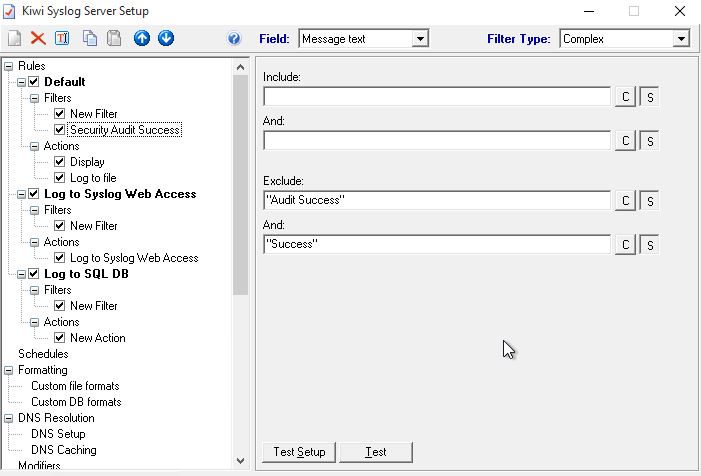This screenshot has height=476, width=701.
Task: Click the Copy item toolbar icon
Action: pos(90,38)
